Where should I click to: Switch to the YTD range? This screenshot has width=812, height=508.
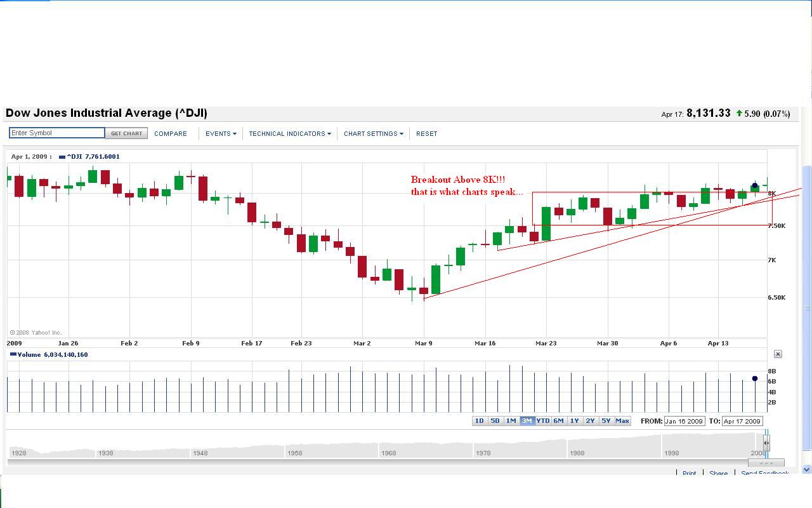click(543, 421)
